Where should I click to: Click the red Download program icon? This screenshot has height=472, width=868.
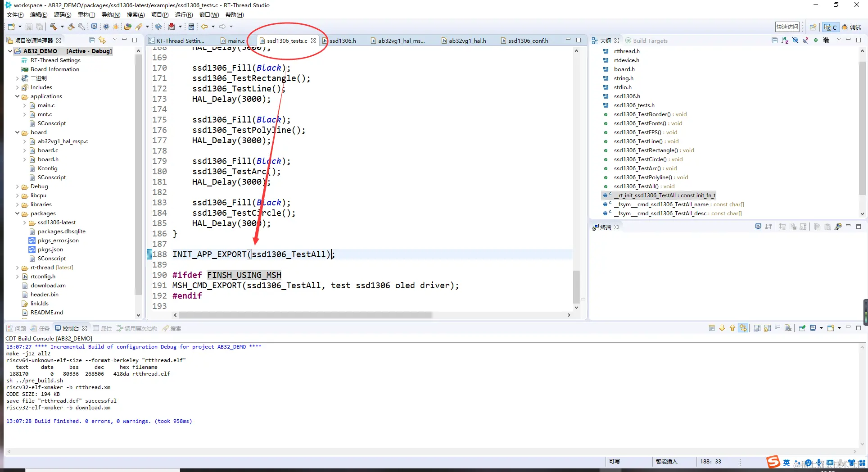coord(172,27)
